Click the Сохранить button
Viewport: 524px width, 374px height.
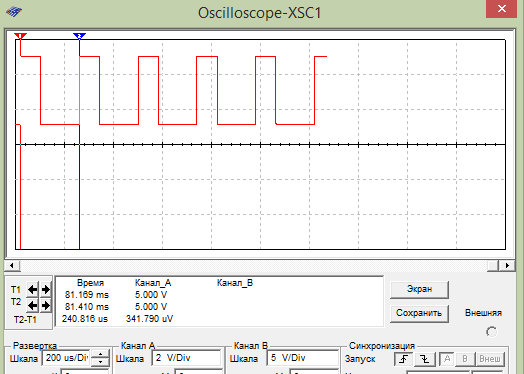pos(419,313)
